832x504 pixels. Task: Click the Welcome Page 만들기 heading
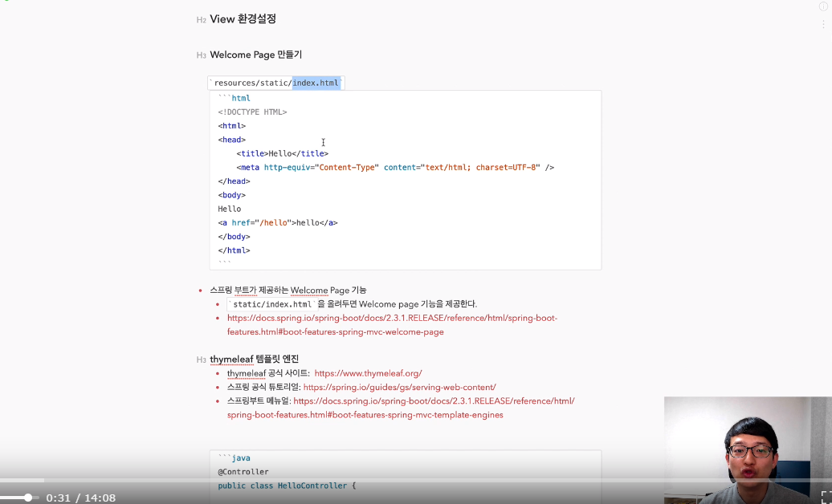255,55
